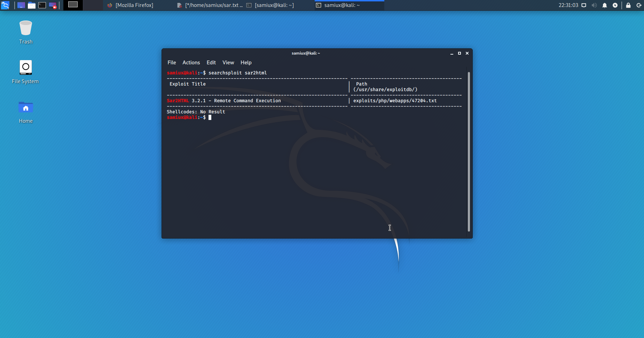Open the Kali applications menu
Screen dimensions: 644x338
tap(5, 5)
